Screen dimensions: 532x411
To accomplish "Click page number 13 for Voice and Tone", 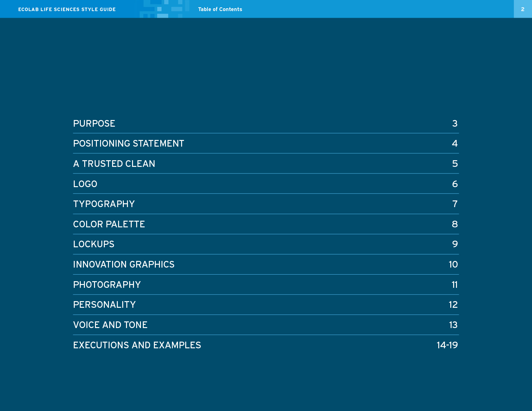I will coord(453,325).
